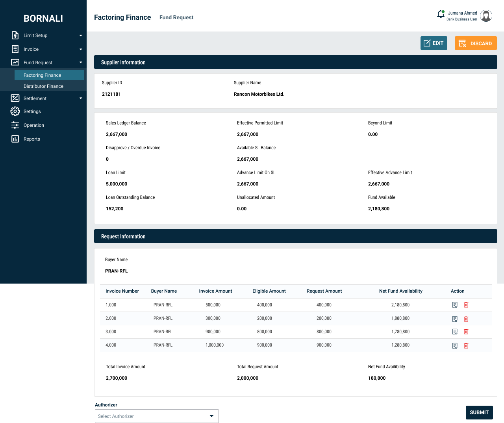Expand the Limit Setup menu arrow
The width and height of the screenshot is (504, 423).
(x=81, y=35)
